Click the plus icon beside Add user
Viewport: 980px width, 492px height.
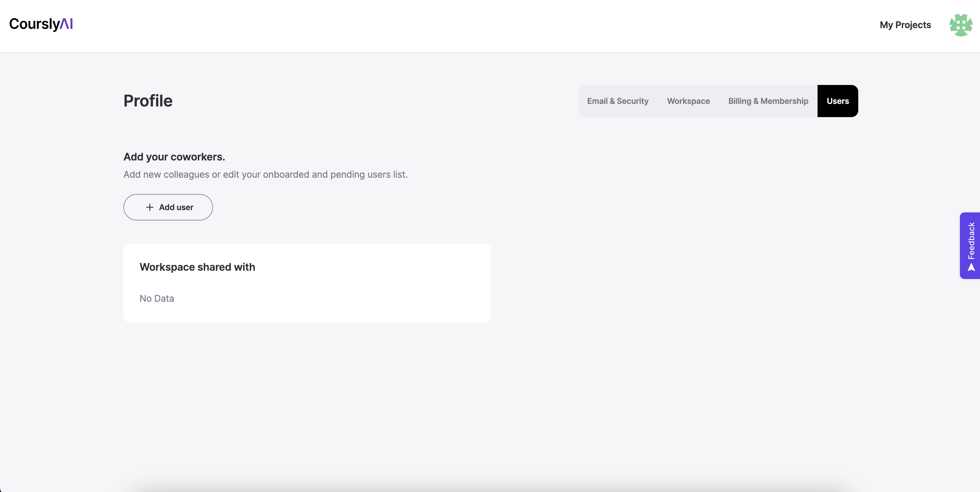[150, 207]
